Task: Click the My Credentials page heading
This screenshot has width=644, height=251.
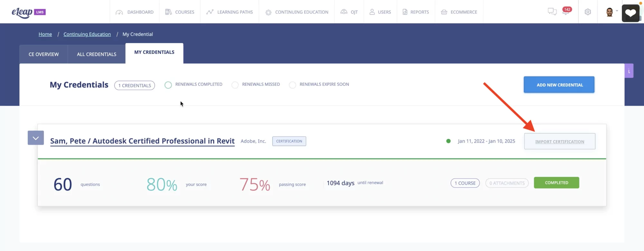Action: coord(79,85)
